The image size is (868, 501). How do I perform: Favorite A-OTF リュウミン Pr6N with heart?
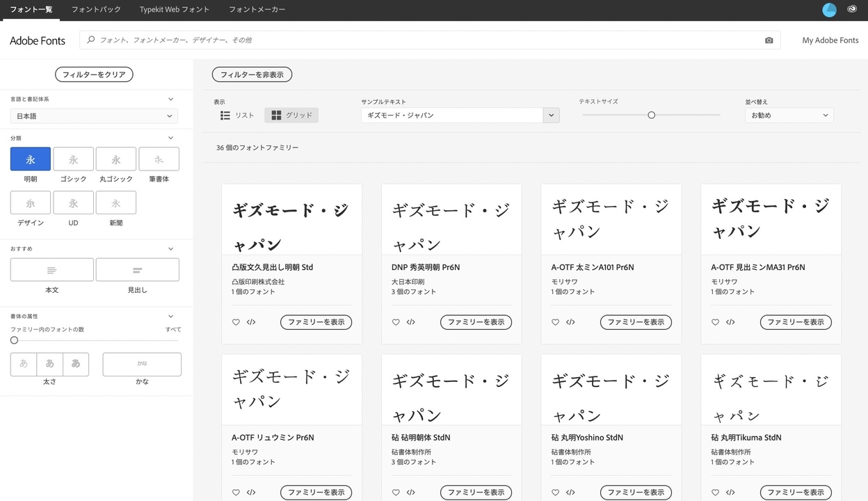(236, 493)
